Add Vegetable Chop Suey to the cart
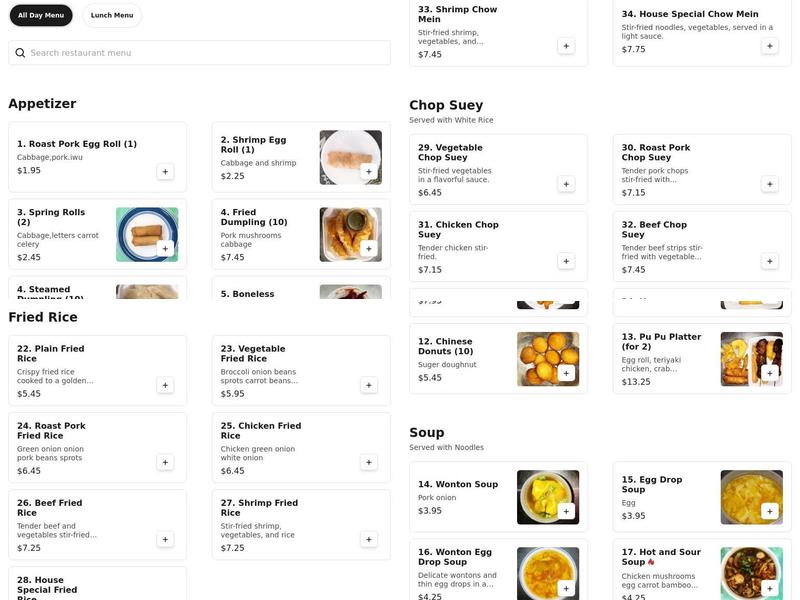The height and width of the screenshot is (600, 800). (x=566, y=184)
